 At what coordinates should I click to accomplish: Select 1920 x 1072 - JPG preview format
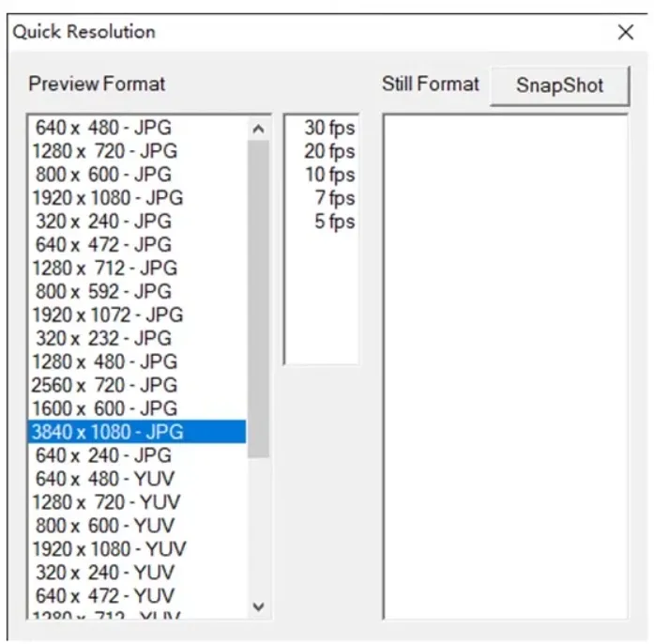pyautogui.click(x=137, y=314)
